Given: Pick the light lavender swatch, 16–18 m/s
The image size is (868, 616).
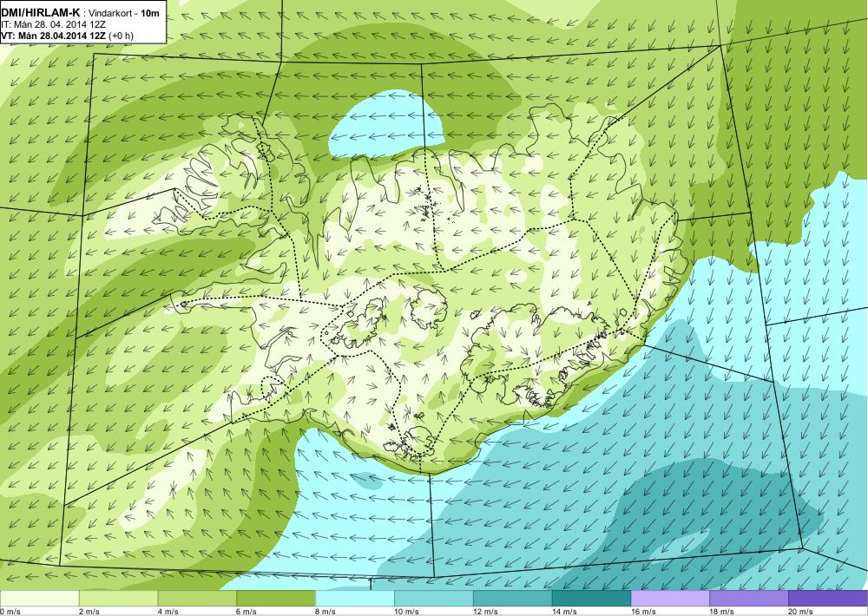Looking at the screenshot, I should [x=670, y=599].
